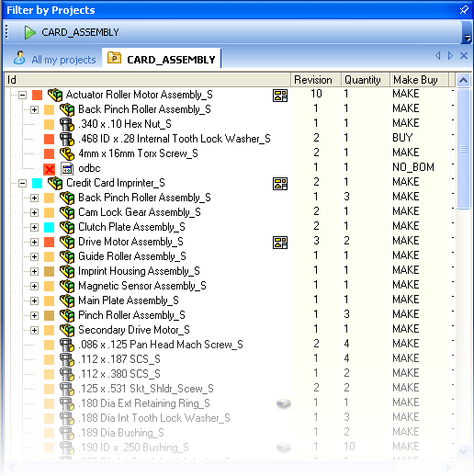Click the scroll up arrow of the list

463,81
